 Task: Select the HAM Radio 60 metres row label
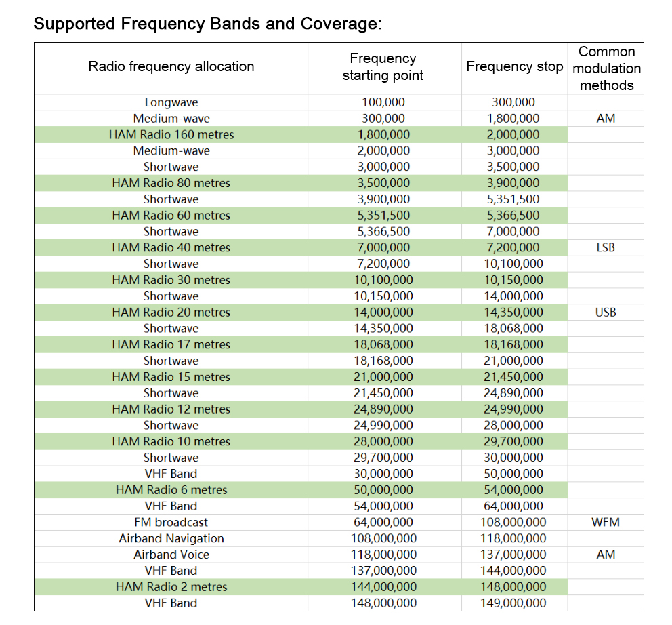point(171,216)
